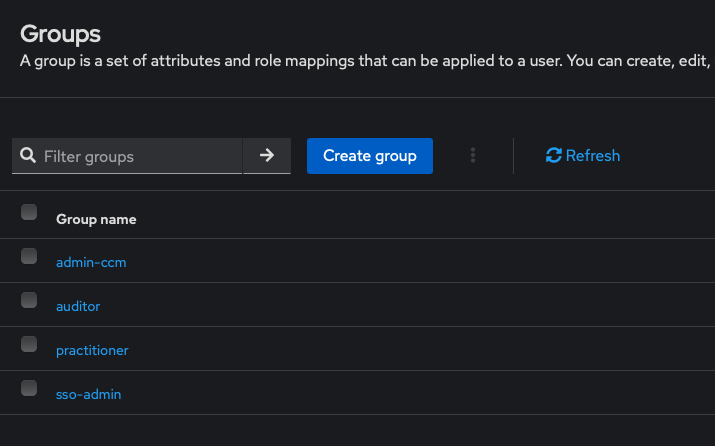Click the Create group button
This screenshot has height=446, width=715.
tap(369, 156)
